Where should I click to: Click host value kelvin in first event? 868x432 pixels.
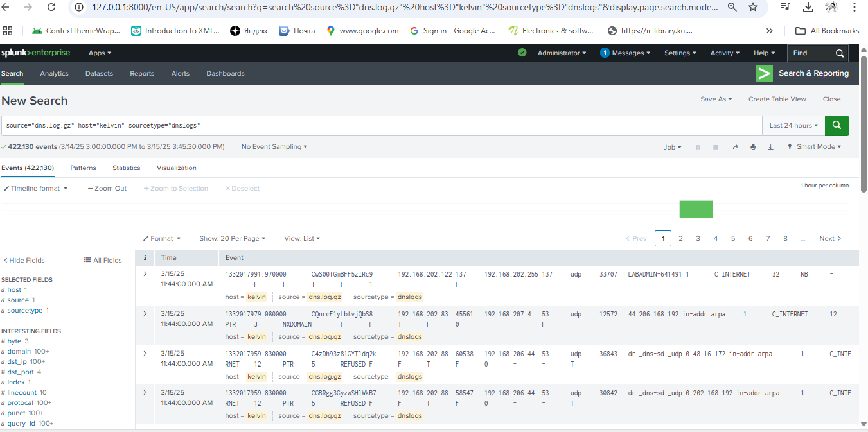pyautogui.click(x=256, y=297)
